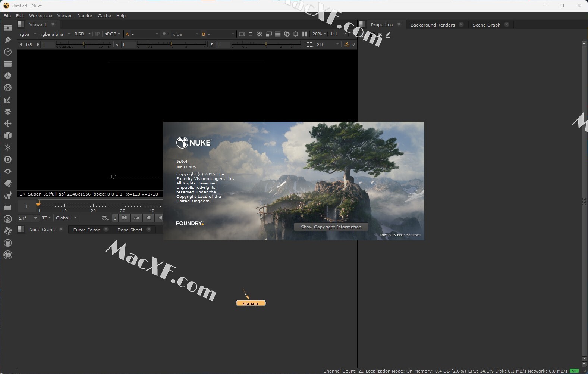
Task: Open the Views nodes eye icon
Action: click(x=7, y=171)
